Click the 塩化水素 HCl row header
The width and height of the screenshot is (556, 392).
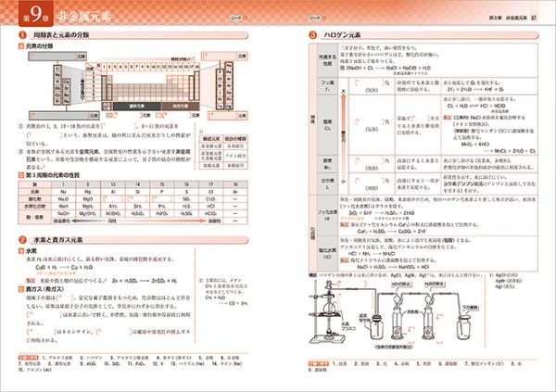point(327,253)
